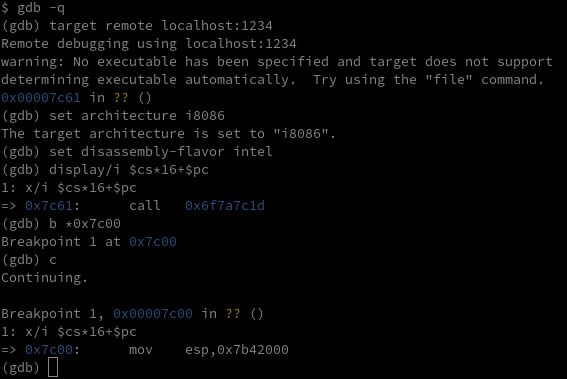Click the yellow ?? after 0x00007c61
The image size is (567, 379).
click(x=121, y=97)
